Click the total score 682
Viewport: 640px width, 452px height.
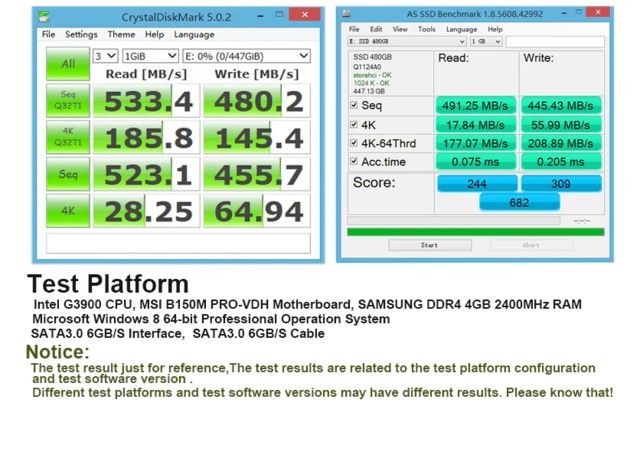[x=519, y=202]
